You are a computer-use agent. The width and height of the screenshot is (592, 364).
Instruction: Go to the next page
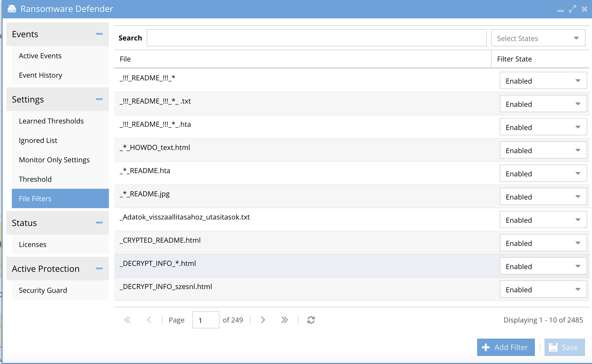pos(263,320)
